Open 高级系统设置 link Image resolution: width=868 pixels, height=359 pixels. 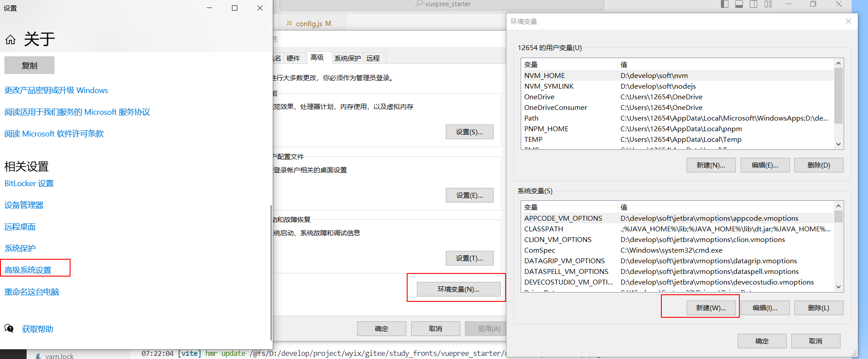tap(28, 270)
